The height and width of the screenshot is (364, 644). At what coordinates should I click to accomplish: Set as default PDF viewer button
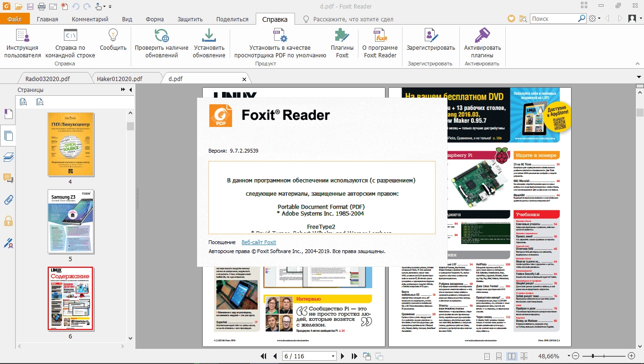point(280,43)
